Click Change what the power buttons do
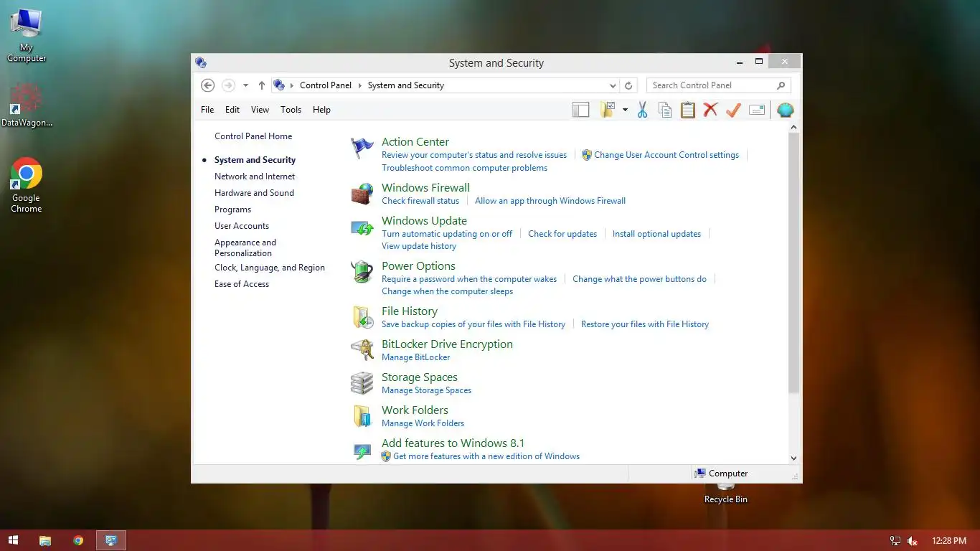This screenshot has height=551, width=980. coord(639,279)
